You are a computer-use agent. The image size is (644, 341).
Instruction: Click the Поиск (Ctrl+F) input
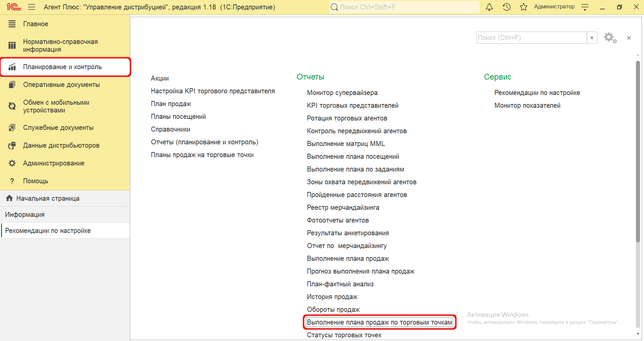coord(532,38)
